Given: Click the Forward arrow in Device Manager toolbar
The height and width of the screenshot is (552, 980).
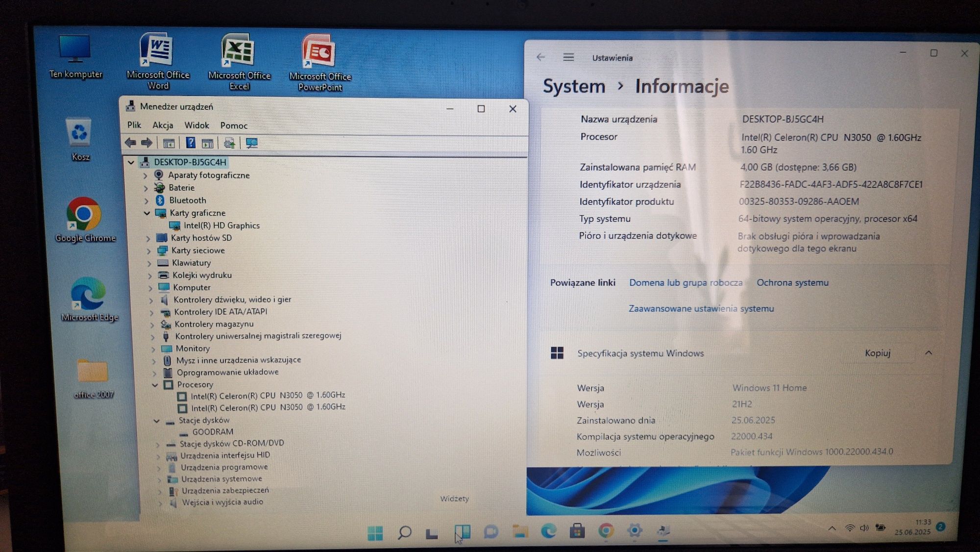Looking at the screenshot, I should point(147,143).
